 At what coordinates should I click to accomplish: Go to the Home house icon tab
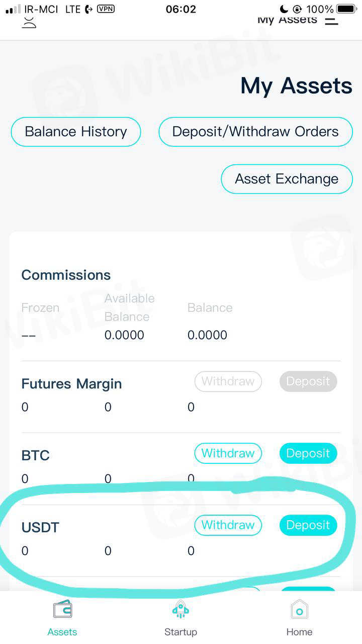(x=299, y=611)
